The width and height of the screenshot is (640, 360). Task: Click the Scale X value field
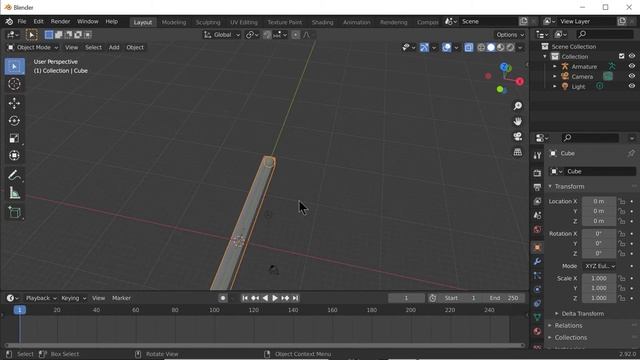click(x=599, y=278)
